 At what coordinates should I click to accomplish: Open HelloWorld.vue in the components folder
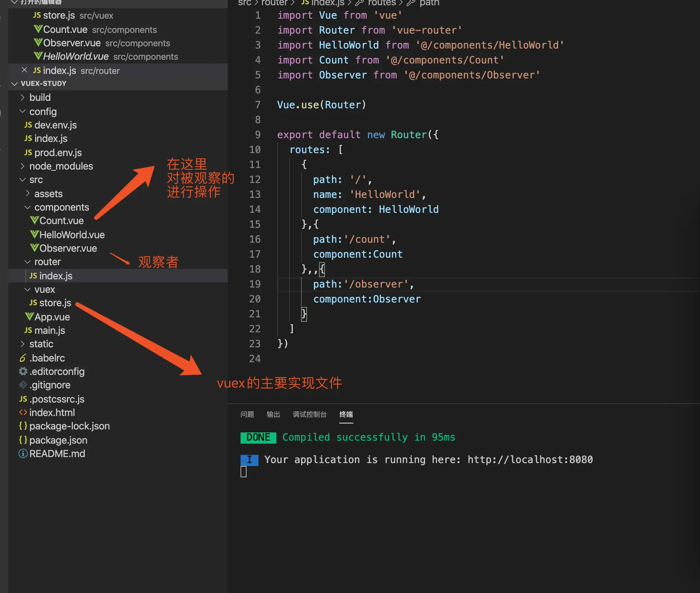coord(72,235)
